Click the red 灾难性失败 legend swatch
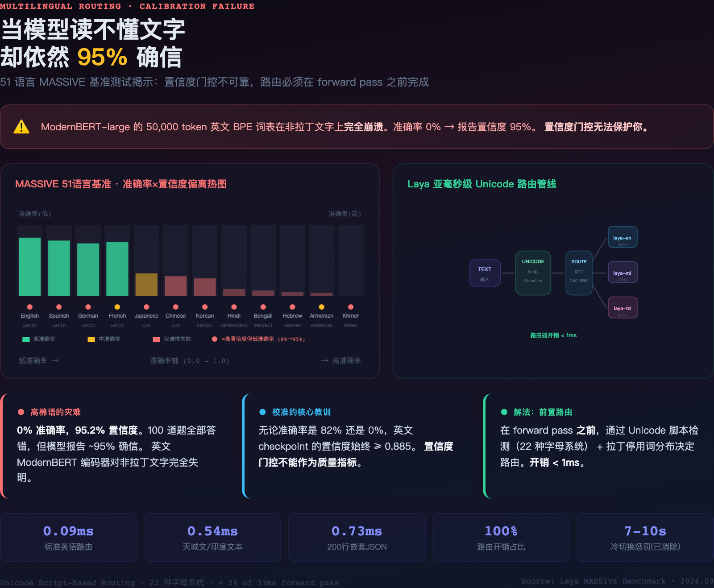This screenshot has width=714, height=588. pyautogui.click(x=156, y=340)
